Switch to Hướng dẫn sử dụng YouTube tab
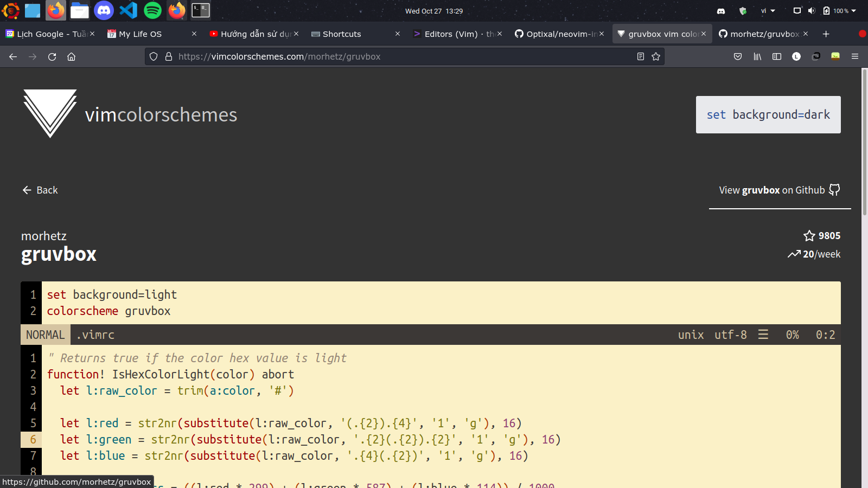The image size is (868, 488). [x=254, y=34]
